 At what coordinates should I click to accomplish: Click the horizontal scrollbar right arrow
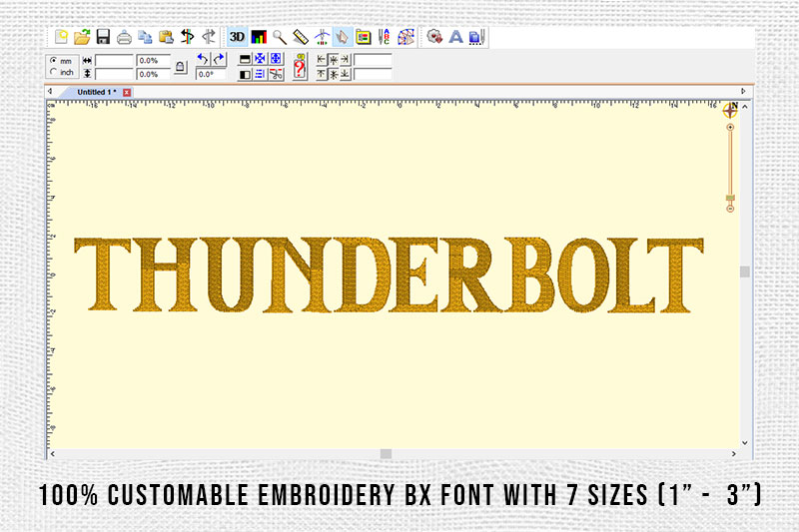pos(734,453)
